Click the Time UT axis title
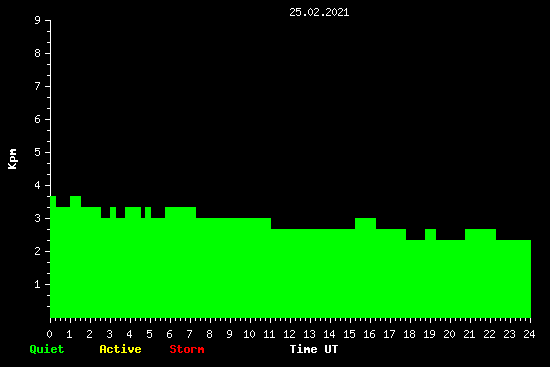Image resolution: width=550 pixels, height=367 pixels. (314, 349)
